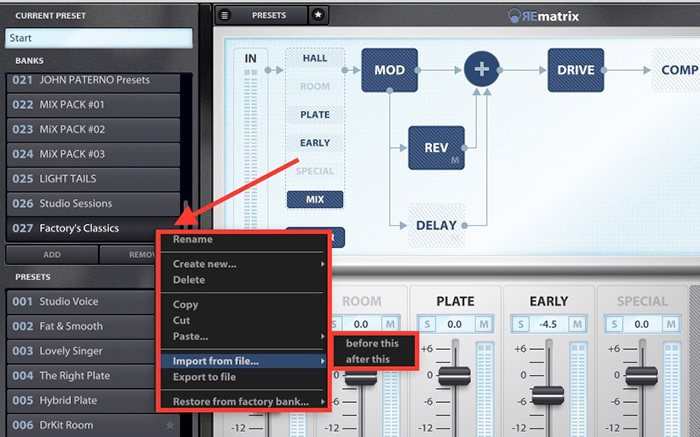Click the plus summing node
This screenshot has height=437, width=700.
point(481,69)
